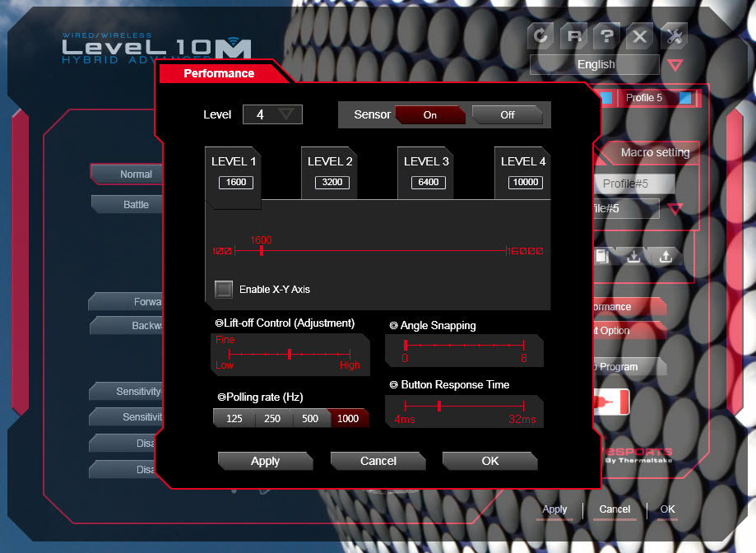The image size is (756, 553).
Task: Click the LEVEL 4 DPI field showing 10000
Action: click(525, 182)
